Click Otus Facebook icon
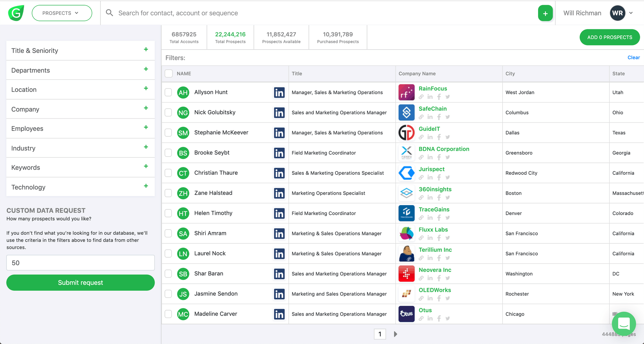Viewport: 644px width, 344px height. click(439, 318)
